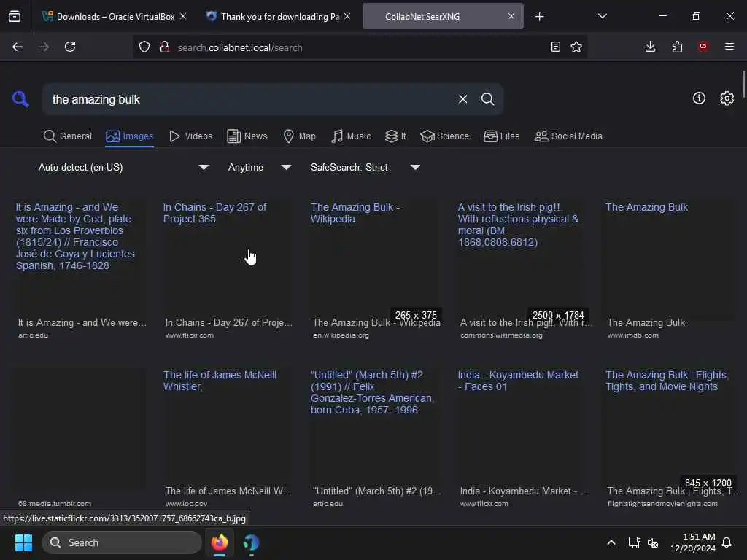Switch to Videos category
Screen dimensions: 747x560
tap(191, 136)
